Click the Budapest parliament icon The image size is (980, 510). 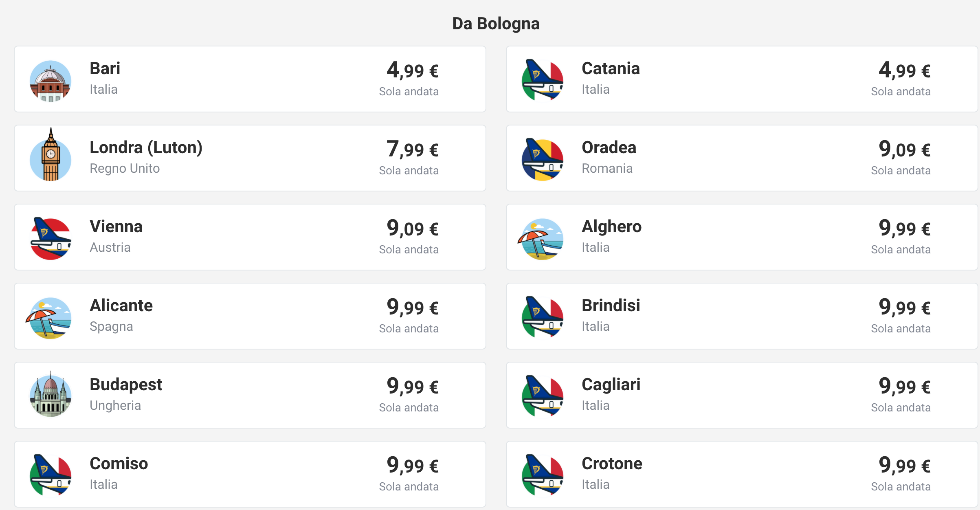pyautogui.click(x=51, y=394)
